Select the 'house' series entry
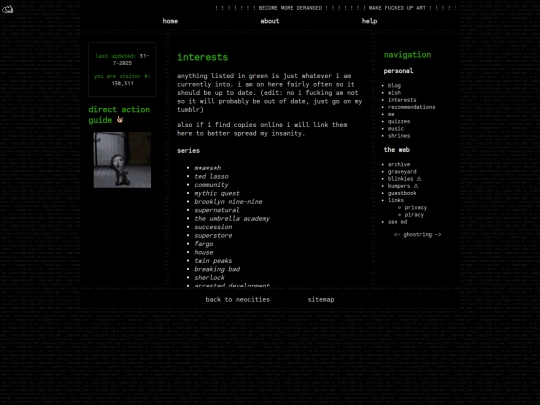540x405 pixels. click(204, 252)
